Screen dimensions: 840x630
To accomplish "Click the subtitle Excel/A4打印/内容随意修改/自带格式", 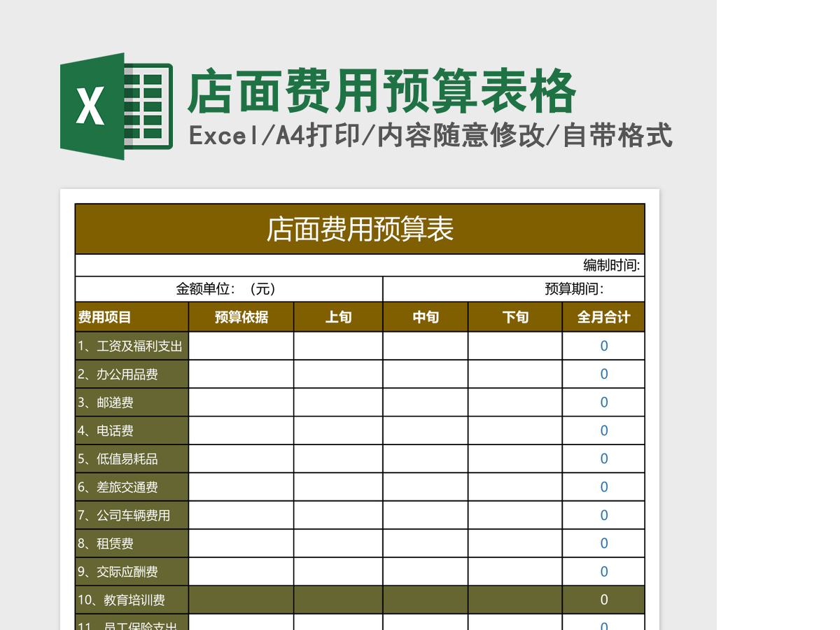I will click(430, 135).
